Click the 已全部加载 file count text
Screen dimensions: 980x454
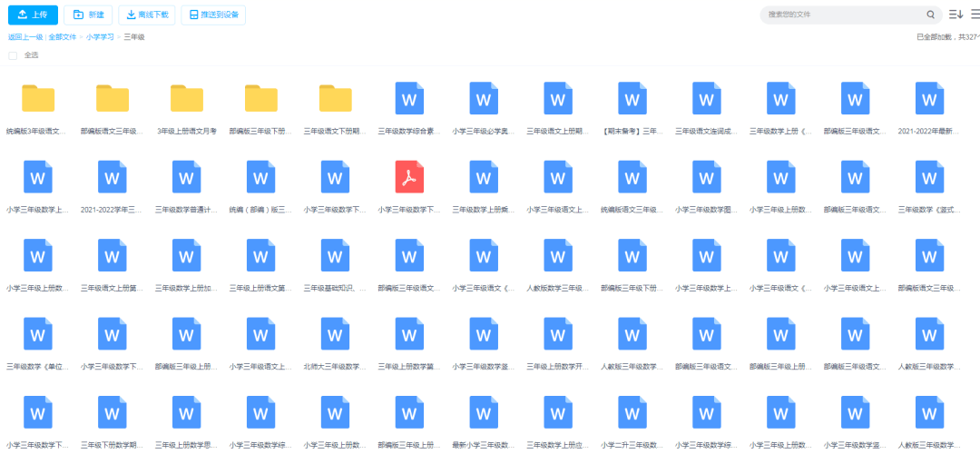(947, 37)
